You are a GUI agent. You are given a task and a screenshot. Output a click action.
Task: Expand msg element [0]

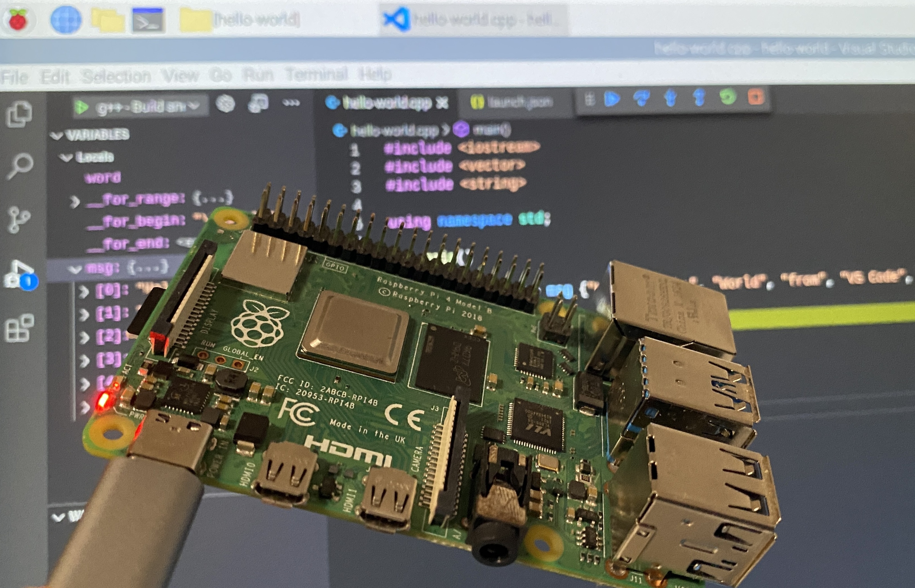coord(83,292)
